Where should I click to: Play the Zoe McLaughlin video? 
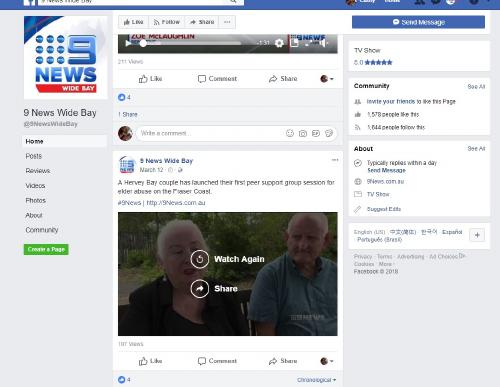pos(128,43)
